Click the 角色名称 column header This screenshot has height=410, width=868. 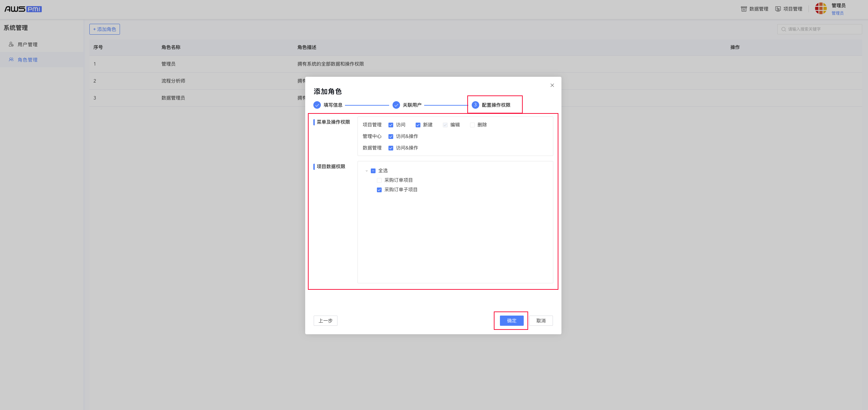click(171, 47)
